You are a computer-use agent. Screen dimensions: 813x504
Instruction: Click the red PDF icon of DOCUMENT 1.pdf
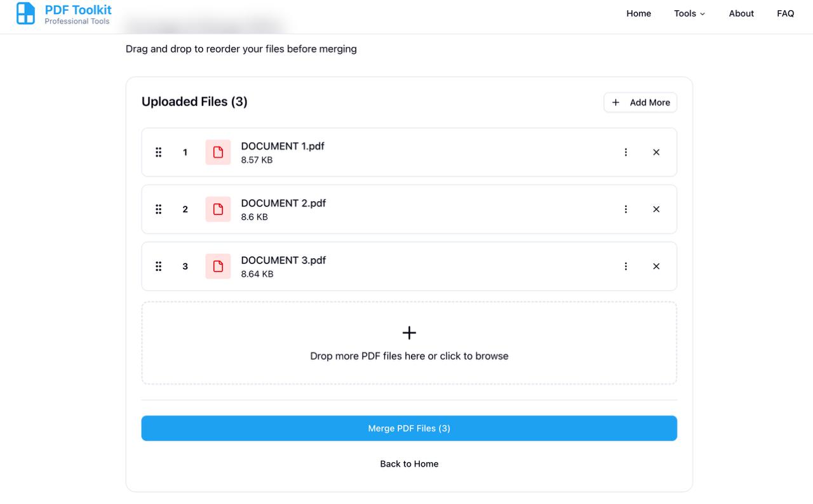(218, 152)
